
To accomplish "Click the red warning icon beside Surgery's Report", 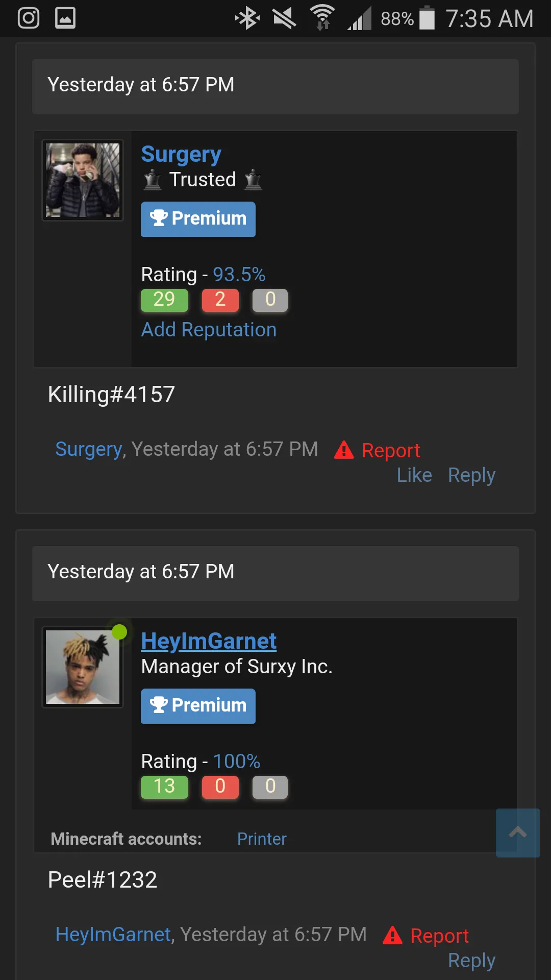I will coord(344,450).
